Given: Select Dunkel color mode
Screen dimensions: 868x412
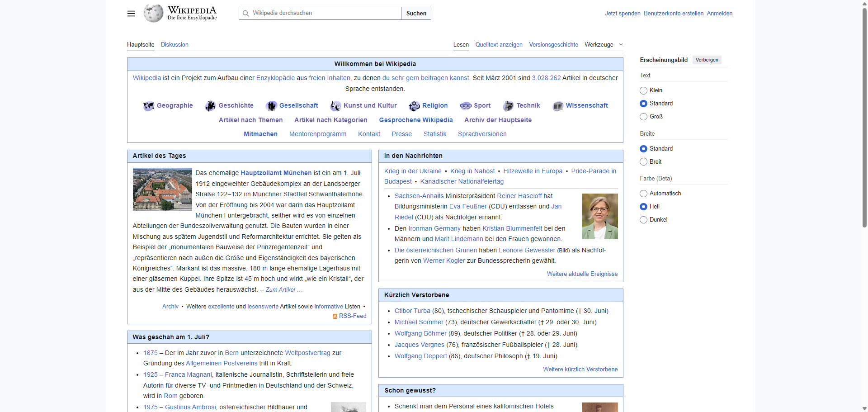Looking at the screenshot, I should tap(643, 220).
